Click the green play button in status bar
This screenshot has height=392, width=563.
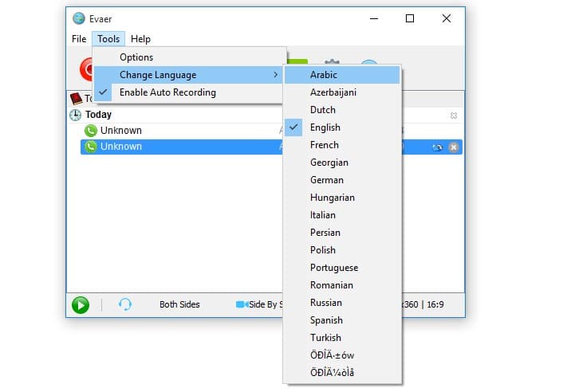click(x=80, y=304)
